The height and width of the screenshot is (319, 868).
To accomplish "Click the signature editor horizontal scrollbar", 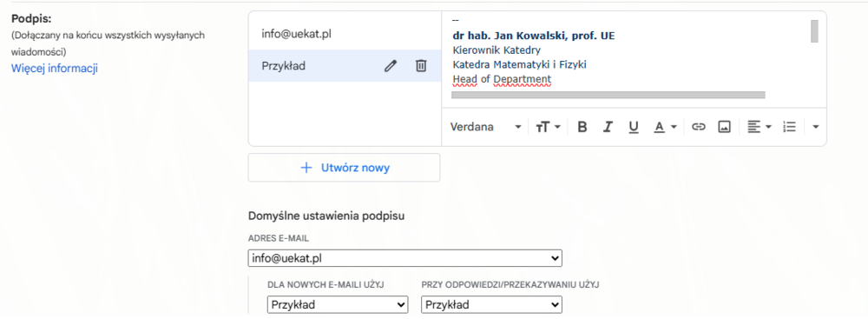I will 608,95.
